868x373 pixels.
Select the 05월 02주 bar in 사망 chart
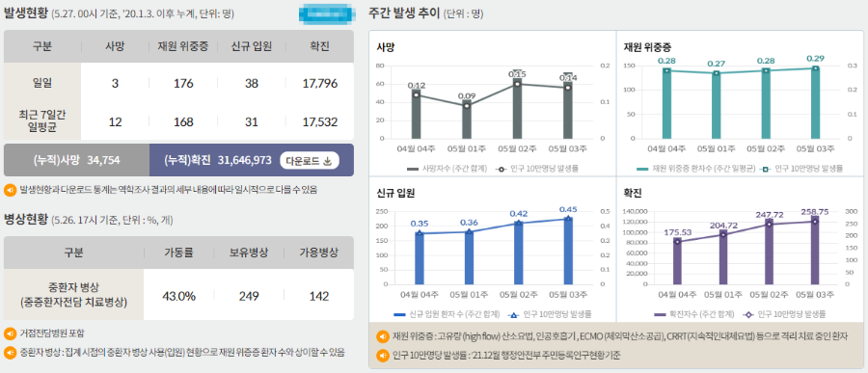[517, 108]
